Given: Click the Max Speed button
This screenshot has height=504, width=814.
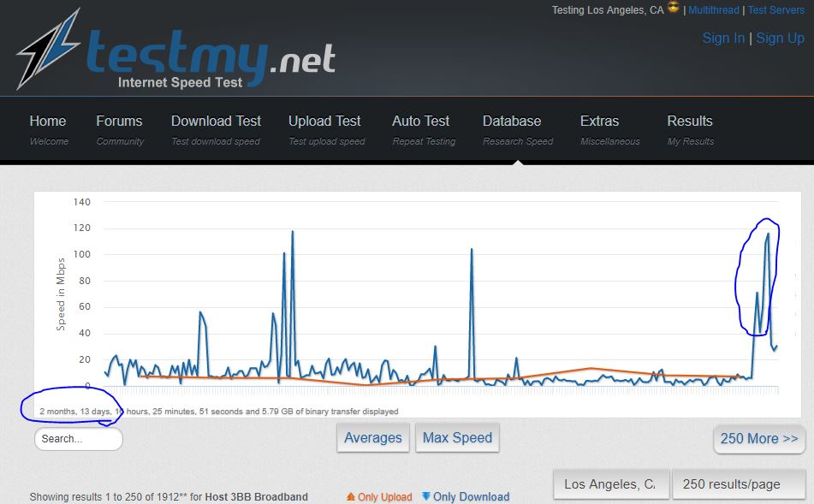Looking at the screenshot, I should pyautogui.click(x=457, y=437).
